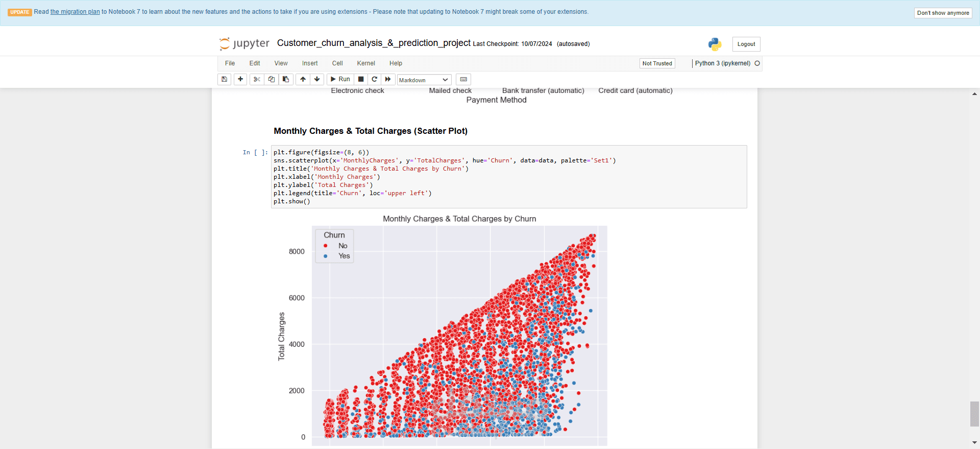Open the command palette keyboard icon

tap(463, 79)
